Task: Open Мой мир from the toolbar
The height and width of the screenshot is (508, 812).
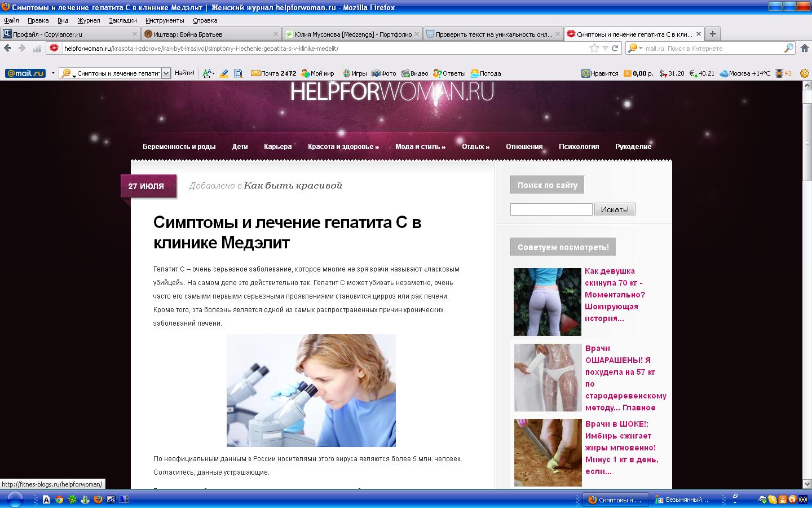Action: pos(317,73)
